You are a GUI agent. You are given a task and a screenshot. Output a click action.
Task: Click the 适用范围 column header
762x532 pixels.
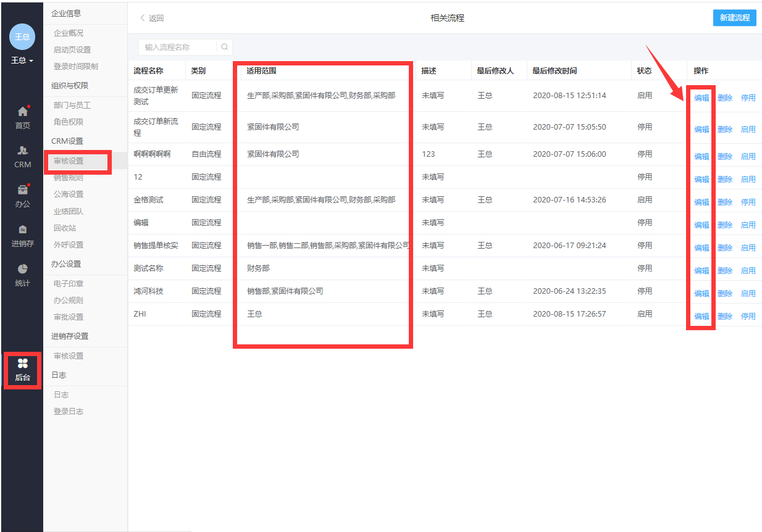point(262,71)
